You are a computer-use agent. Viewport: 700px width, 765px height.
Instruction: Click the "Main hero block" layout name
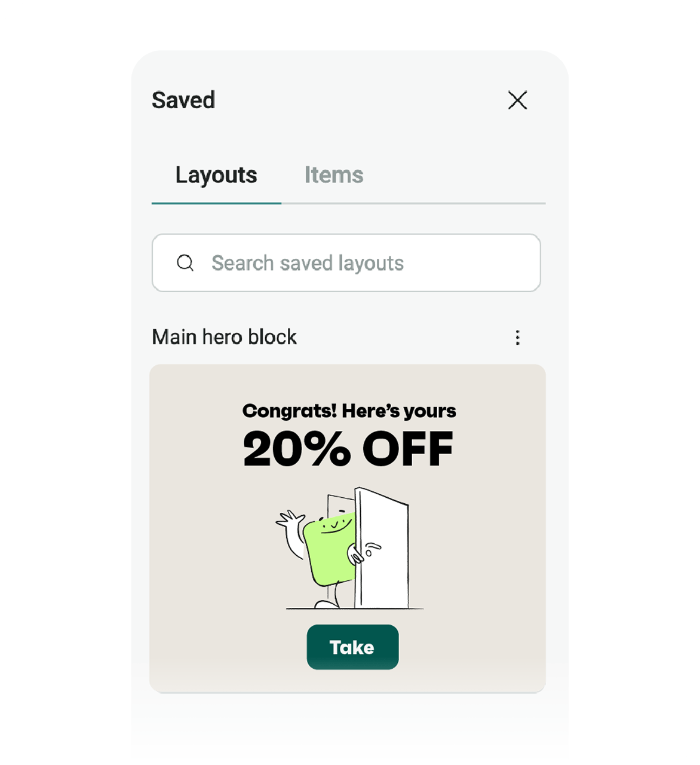tap(225, 337)
